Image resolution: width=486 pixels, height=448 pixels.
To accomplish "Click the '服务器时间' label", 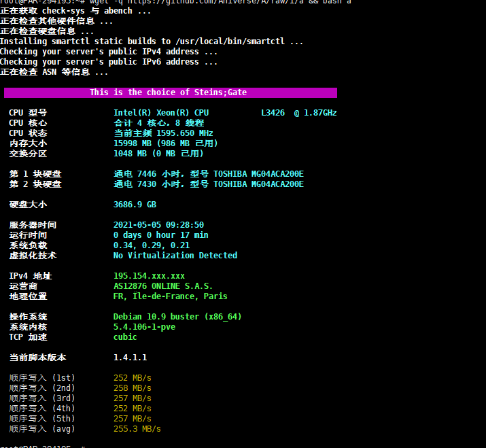I will click(33, 225).
